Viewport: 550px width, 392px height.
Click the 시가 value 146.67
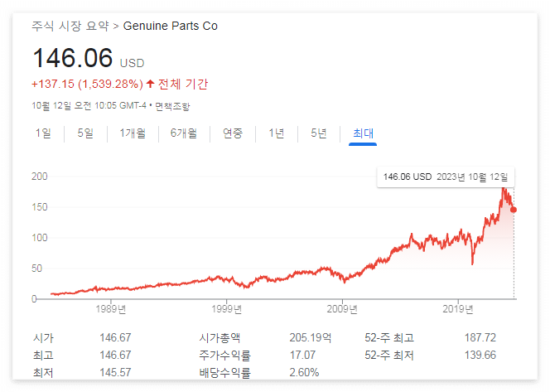pos(115,338)
